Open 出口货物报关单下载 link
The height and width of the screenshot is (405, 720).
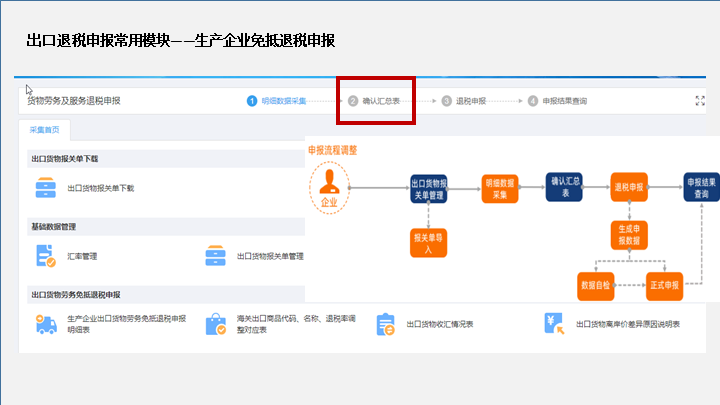(101, 188)
